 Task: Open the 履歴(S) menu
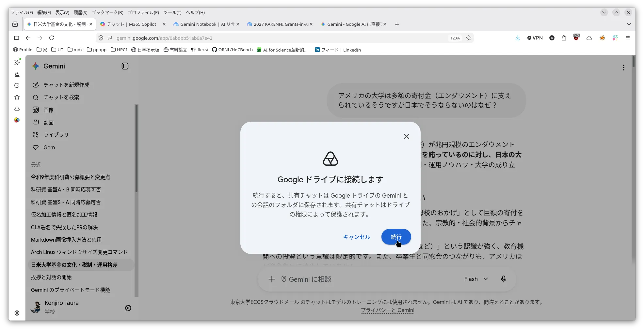tap(80, 12)
